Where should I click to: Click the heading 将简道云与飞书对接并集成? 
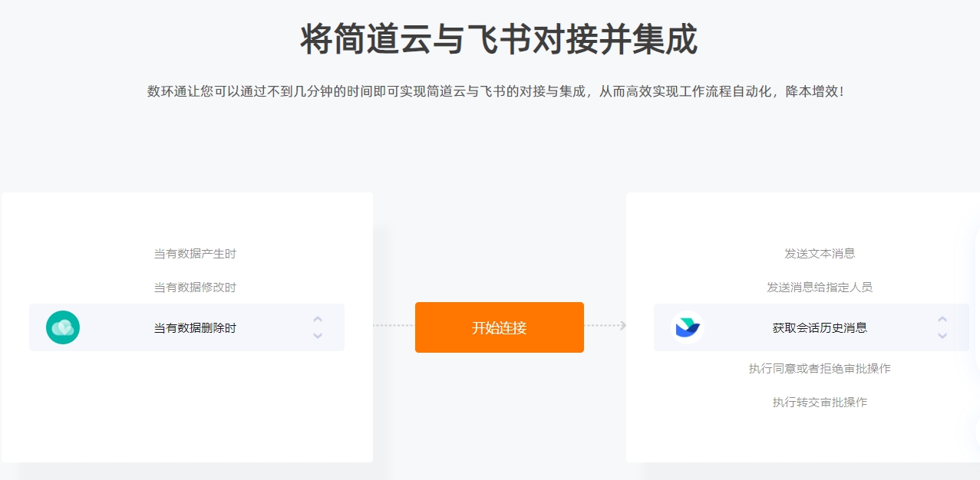point(499,40)
